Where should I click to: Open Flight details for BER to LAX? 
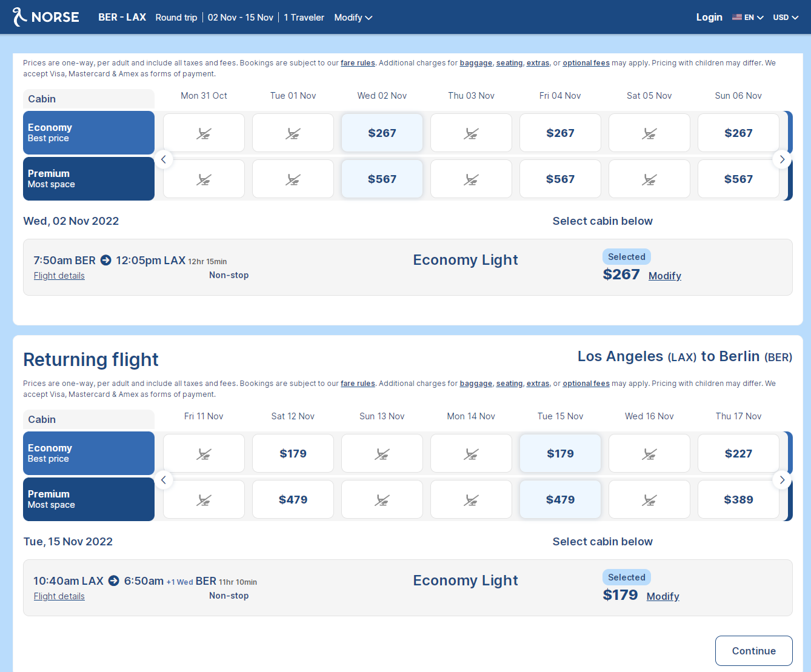click(x=59, y=276)
